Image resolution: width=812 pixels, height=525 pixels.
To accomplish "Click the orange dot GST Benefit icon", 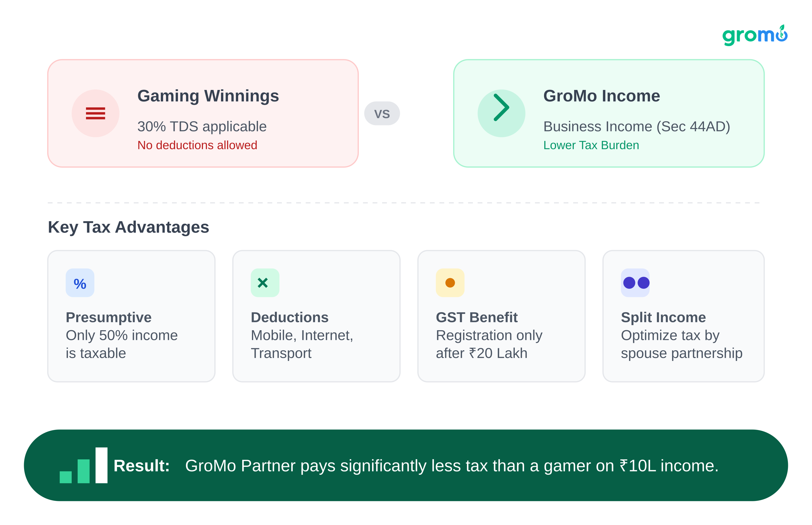I will click(450, 283).
